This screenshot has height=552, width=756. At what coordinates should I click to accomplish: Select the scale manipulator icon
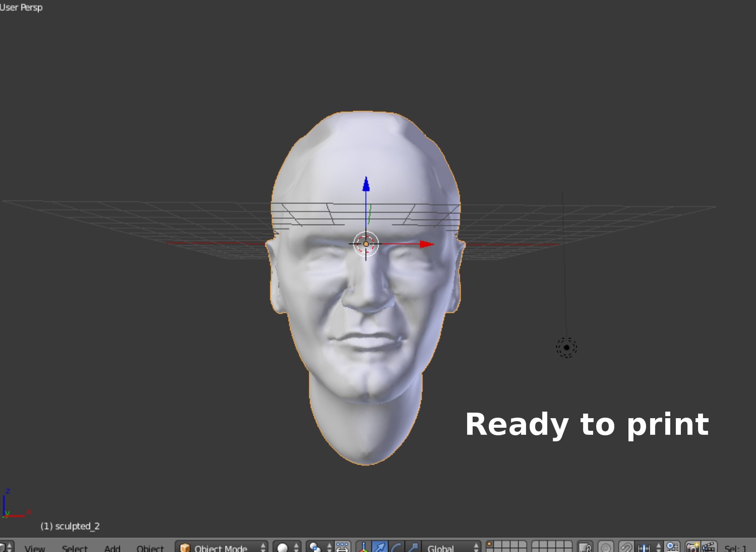pos(413,547)
